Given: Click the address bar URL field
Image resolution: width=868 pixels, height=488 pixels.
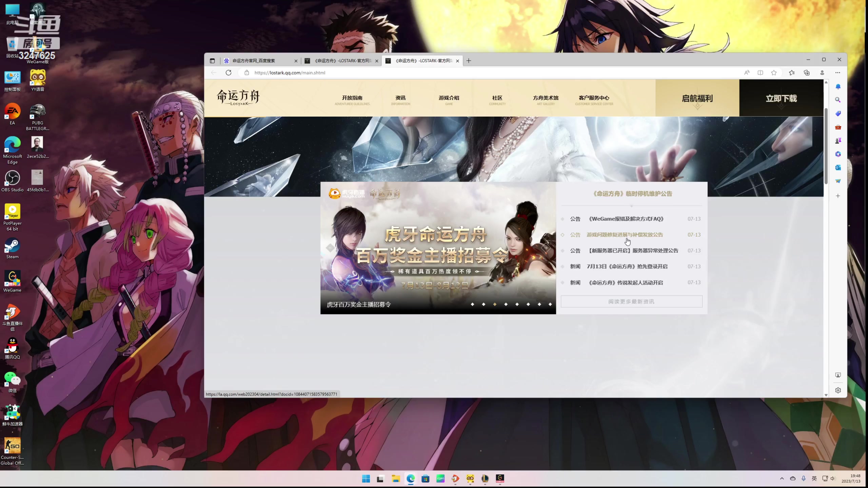Looking at the screenshot, I should (x=492, y=73).
